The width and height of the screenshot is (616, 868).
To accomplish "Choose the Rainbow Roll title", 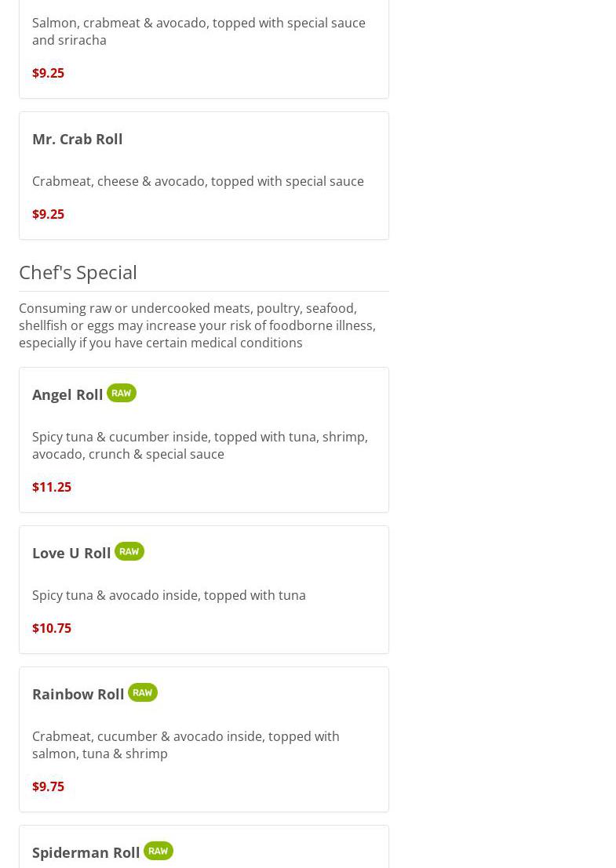I will pyautogui.click(x=78, y=694).
